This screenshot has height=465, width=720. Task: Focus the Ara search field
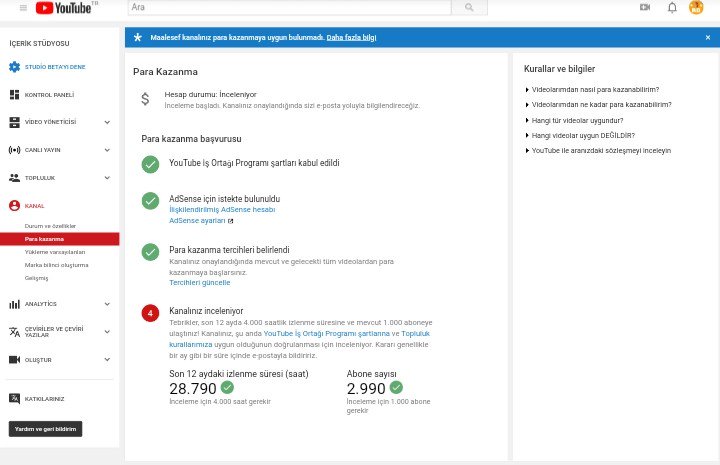[x=290, y=7]
